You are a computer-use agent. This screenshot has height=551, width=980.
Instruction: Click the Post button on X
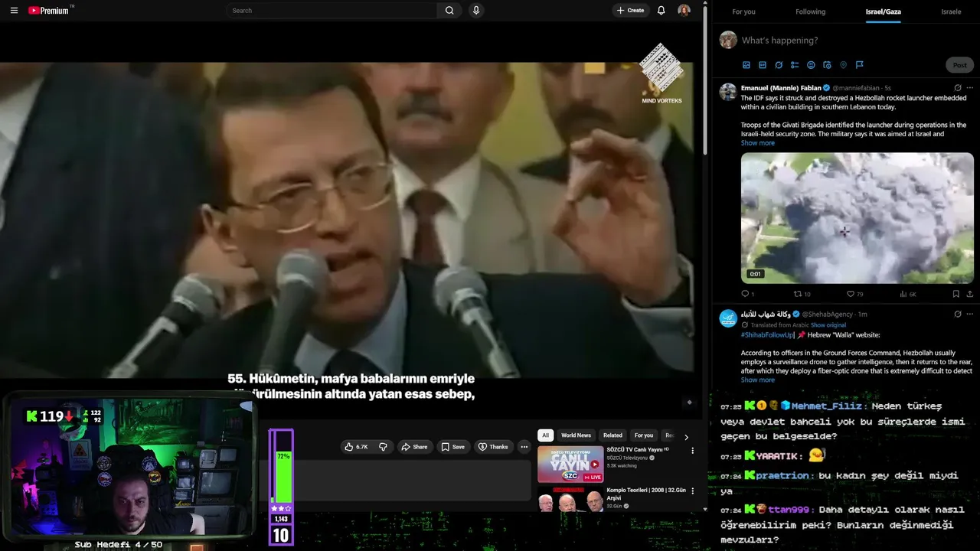coord(960,65)
